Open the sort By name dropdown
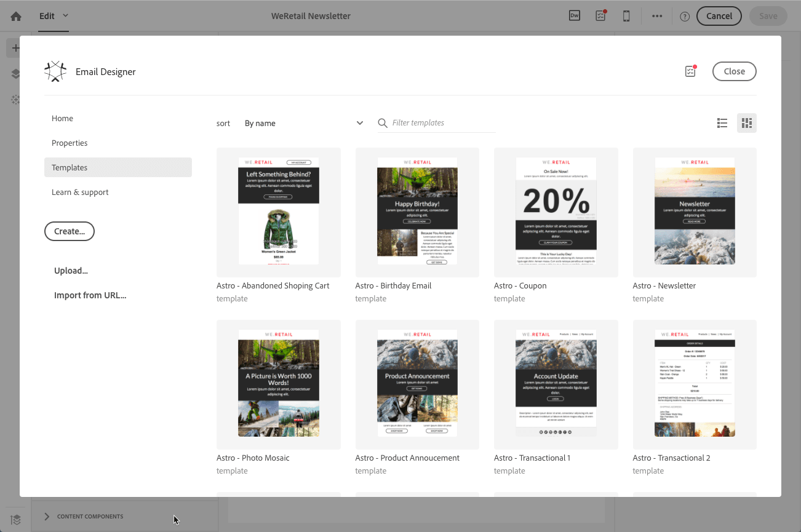Screen dimensions: 801x532 [x=304, y=123]
